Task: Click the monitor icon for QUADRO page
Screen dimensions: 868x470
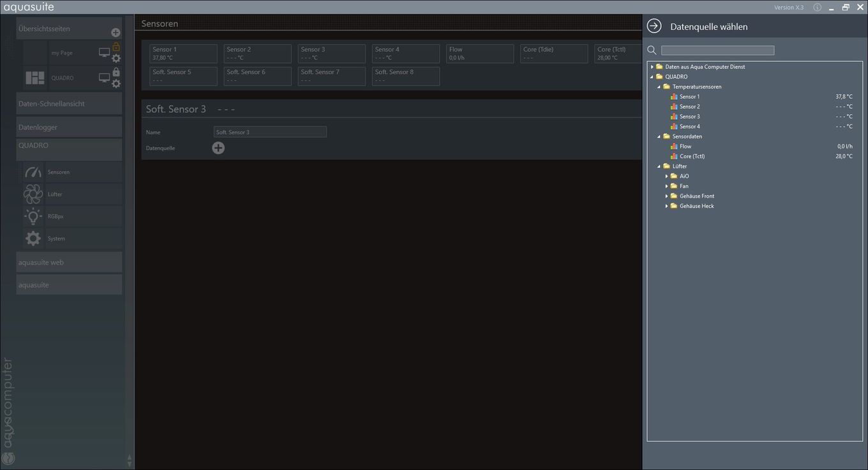Action: click(104, 78)
